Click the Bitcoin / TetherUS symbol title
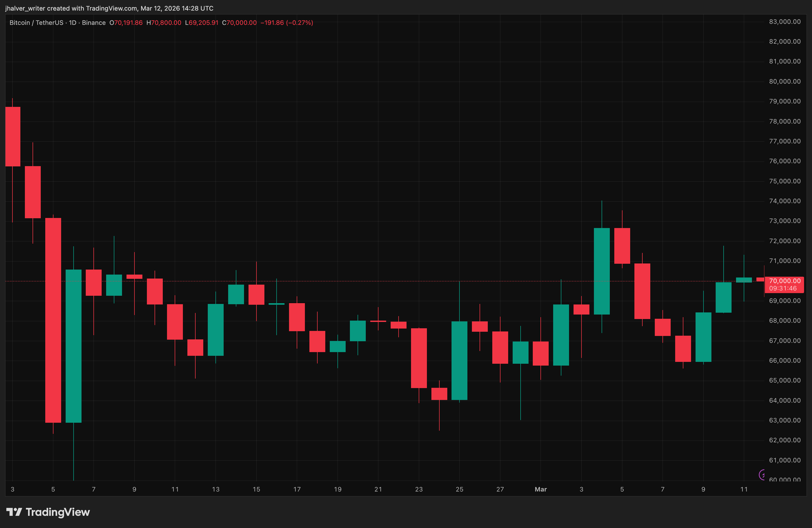Viewport: 812px width, 528px height. [36, 22]
